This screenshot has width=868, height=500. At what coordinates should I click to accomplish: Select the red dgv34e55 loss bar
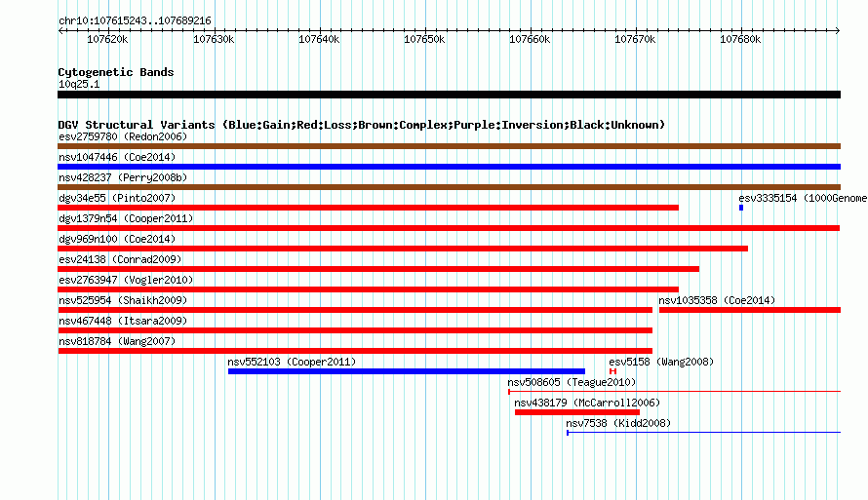(368, 208)
